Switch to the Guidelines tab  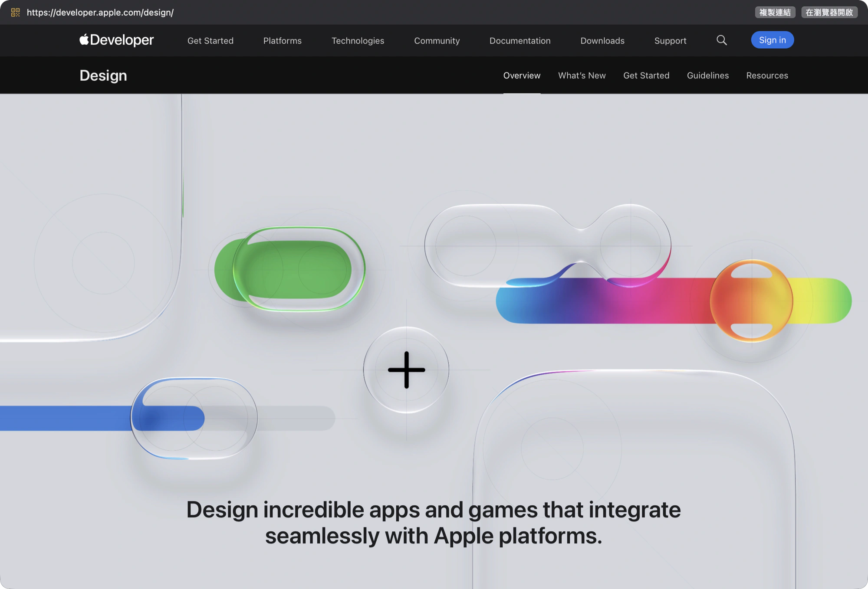pos(708,75)
